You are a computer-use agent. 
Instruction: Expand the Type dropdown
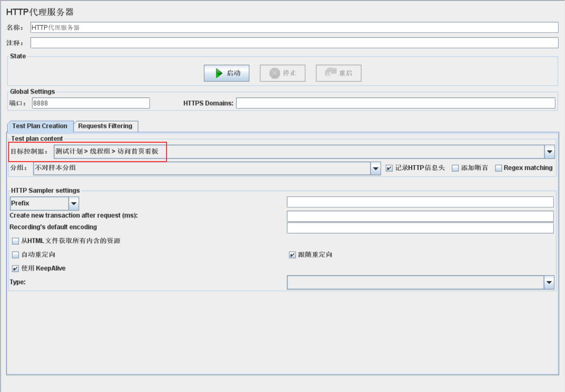(x=549, y=282)
